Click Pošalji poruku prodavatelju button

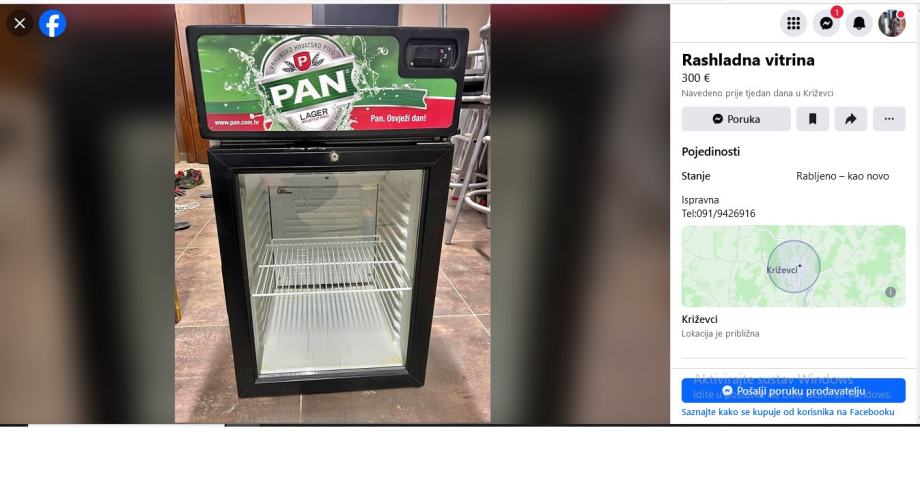tap(793, 391)
